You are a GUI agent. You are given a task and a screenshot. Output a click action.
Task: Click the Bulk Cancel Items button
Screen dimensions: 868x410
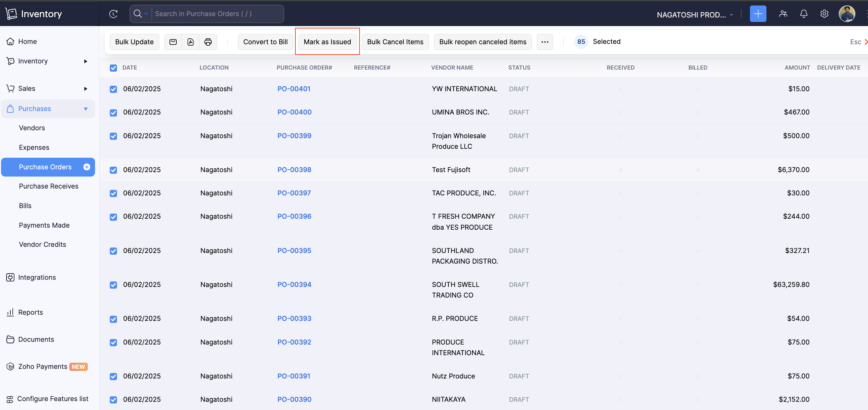(395, 42)
